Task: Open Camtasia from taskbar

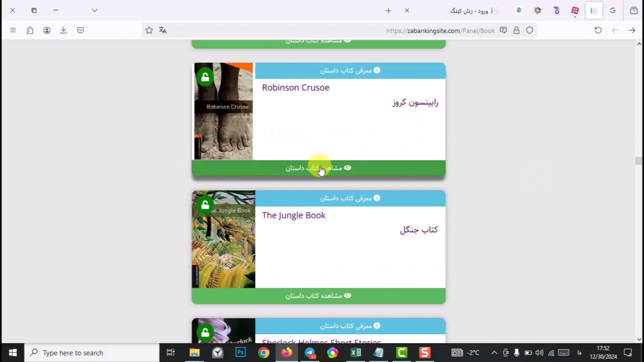Action: tap(401, 353)
